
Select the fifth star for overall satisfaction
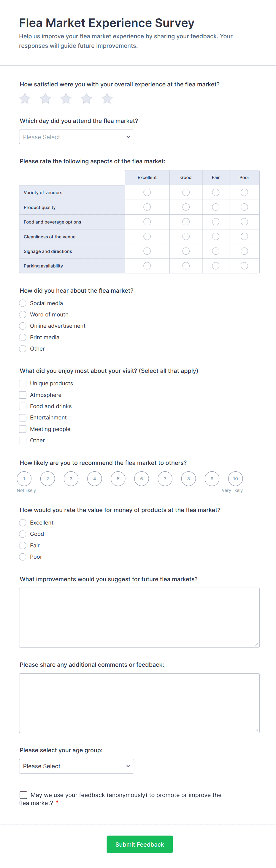click(107, 99)
